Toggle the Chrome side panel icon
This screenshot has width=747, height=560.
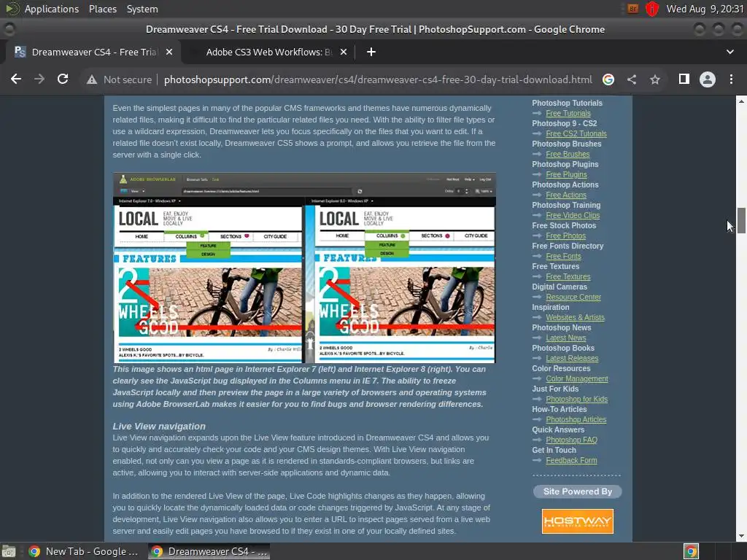[x=684, y=79]
